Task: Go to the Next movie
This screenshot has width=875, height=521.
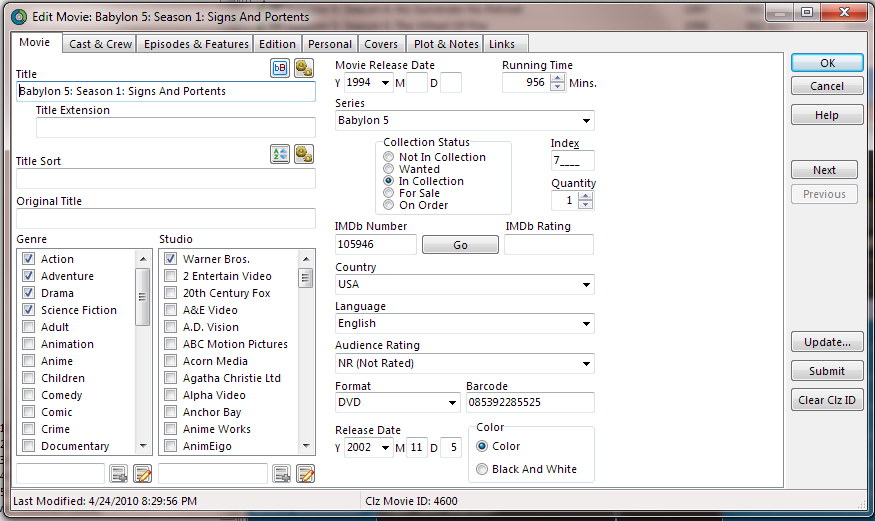Action: [824, 170]
